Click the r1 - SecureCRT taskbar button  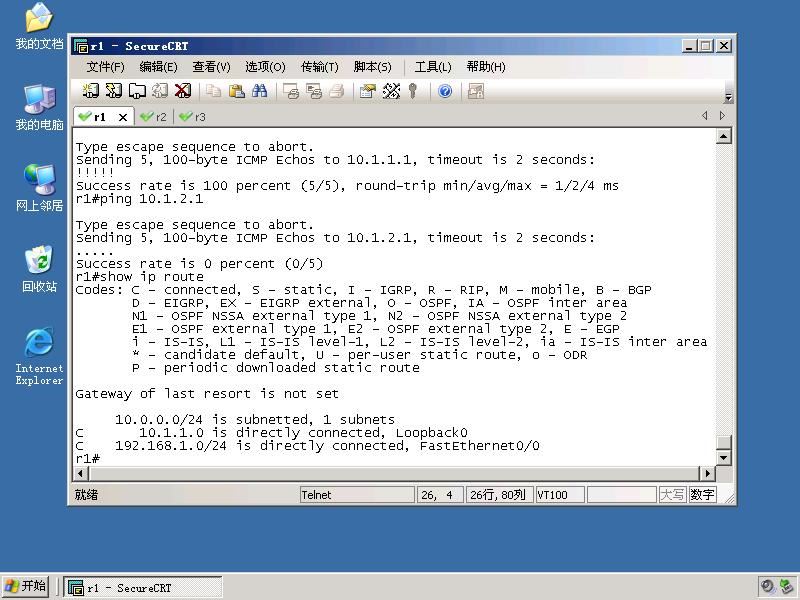pos(143,588)
